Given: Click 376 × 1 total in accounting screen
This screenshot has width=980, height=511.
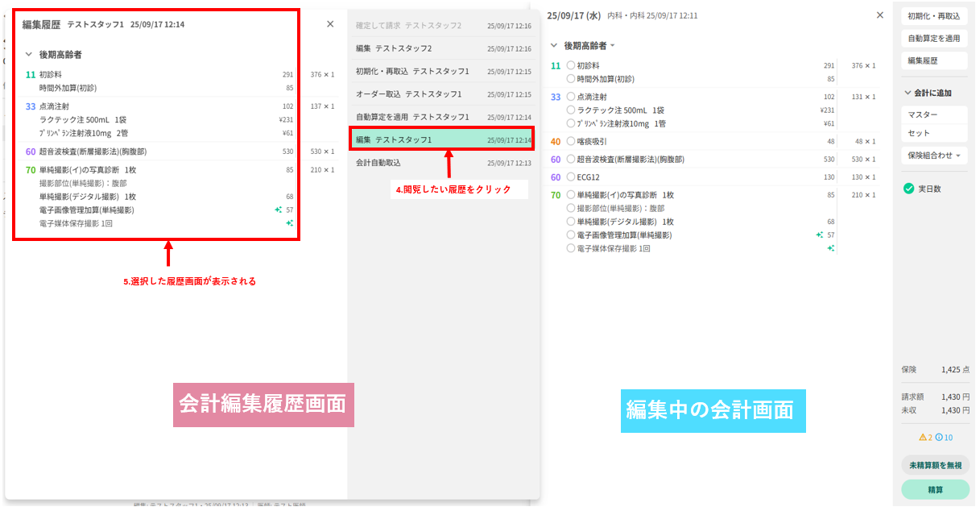Looking at the screenshot, I should pos(863,65).
